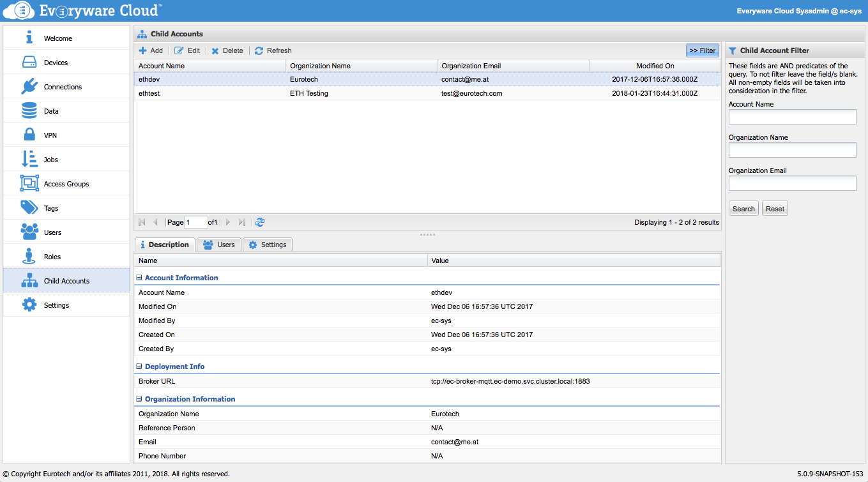Focus the Organization Name filter field
Screen dimensions: 868x482
click(792, 150)
